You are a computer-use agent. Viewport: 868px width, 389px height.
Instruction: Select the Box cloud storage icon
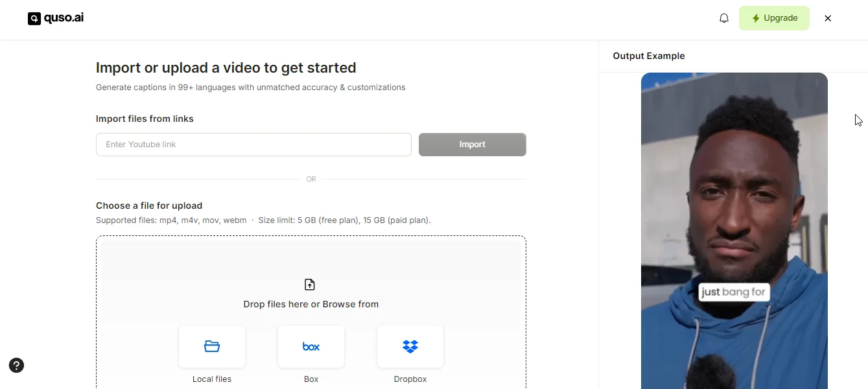tap(311, 346)
